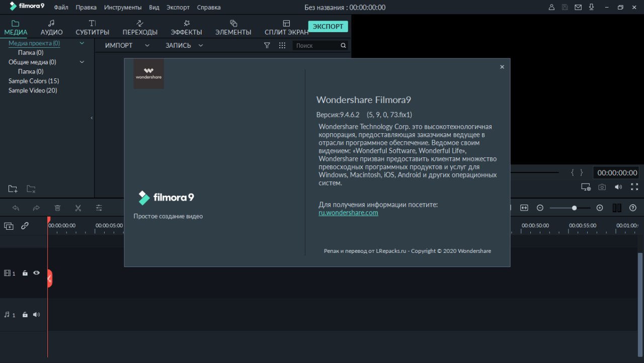Image resolution: width=644 pixels, height=363 pixels.
Task: Select Медиа проекта (0) item
Action: [x=34, y=43]
